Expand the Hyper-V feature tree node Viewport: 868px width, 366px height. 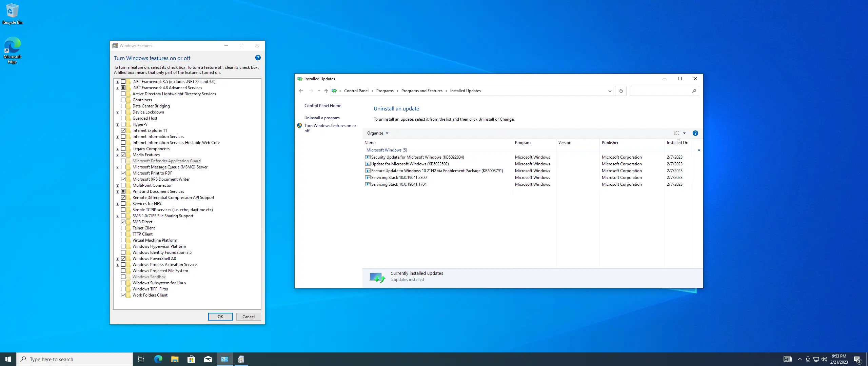[x=117, y=125]
